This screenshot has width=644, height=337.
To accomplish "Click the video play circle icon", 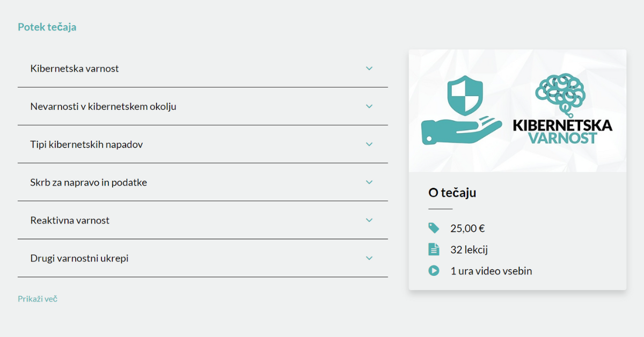I will pyautogui.click(x=434, y=271).
